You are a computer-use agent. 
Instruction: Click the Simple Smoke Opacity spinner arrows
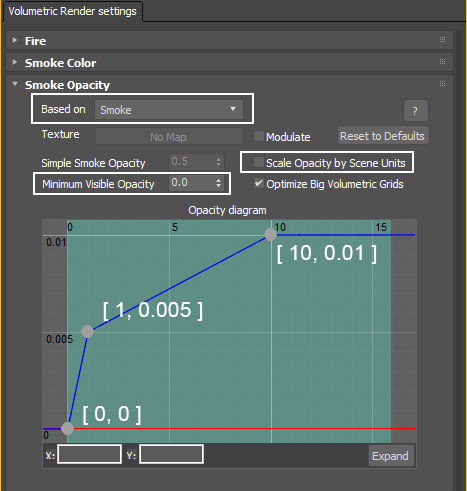[x=218, y=162]
